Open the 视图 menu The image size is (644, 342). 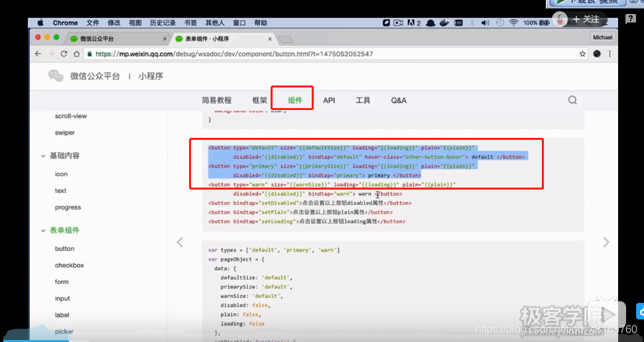[135, 23]
